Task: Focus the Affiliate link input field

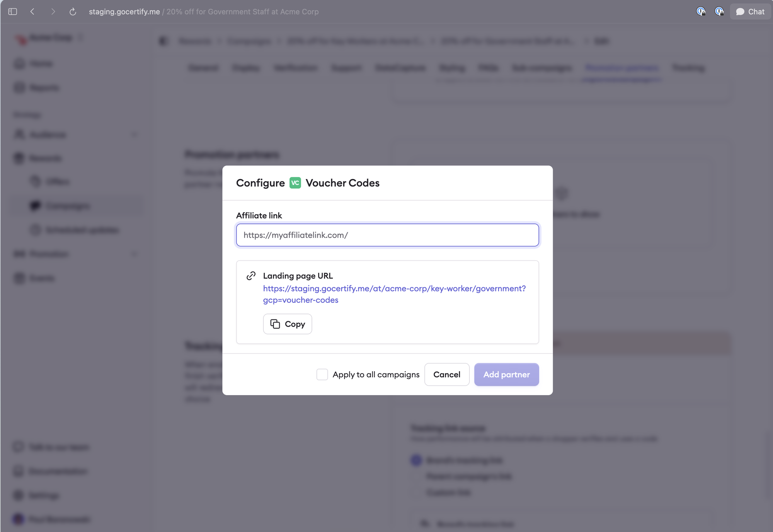Action: point(387,235)
